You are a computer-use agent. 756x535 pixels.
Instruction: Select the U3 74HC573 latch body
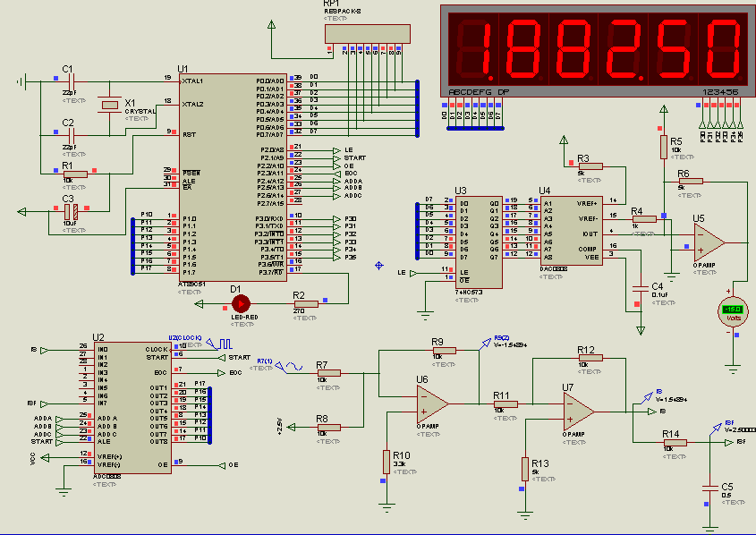point(479,242)
